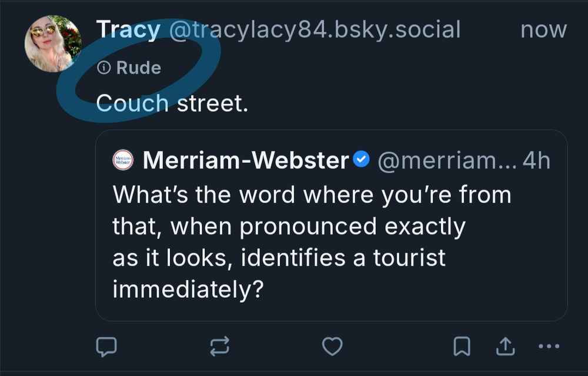The image size is (588, 376).
Task: Repost this post using the arrows icon
Action: [219, 347]
